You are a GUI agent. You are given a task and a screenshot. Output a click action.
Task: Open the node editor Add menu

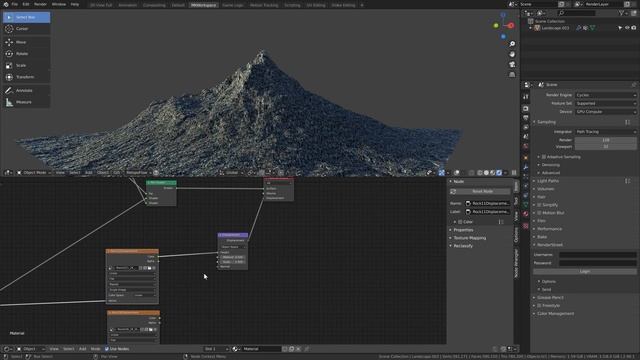pos(82,349)
